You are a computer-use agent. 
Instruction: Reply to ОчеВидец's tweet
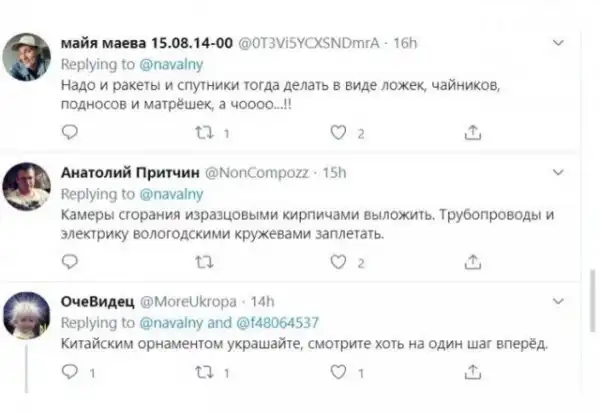click(x=69, y=373)
